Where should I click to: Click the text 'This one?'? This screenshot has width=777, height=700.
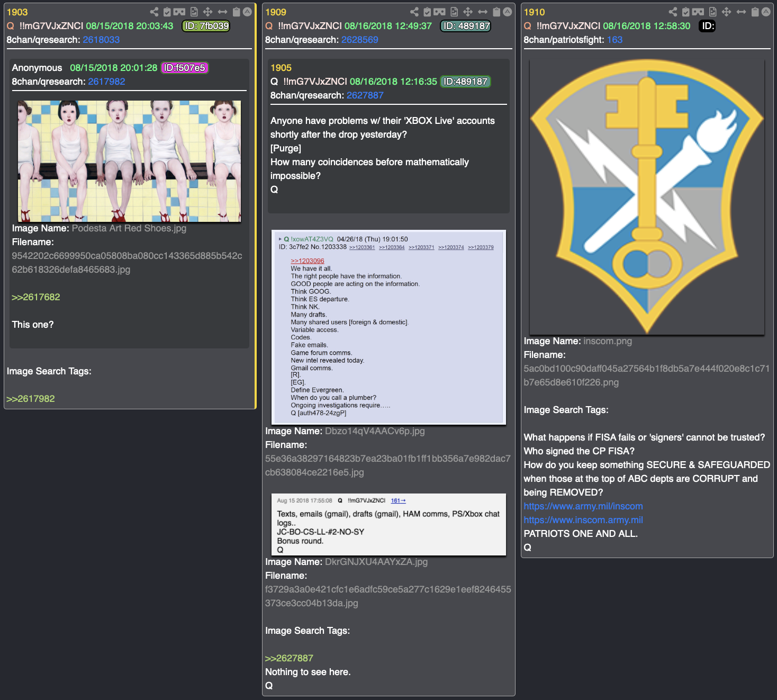(x=33, y=325)
